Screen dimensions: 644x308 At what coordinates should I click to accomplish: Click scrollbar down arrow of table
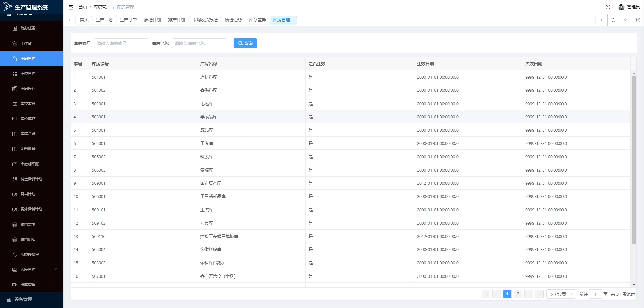click(x=634, y=285)
